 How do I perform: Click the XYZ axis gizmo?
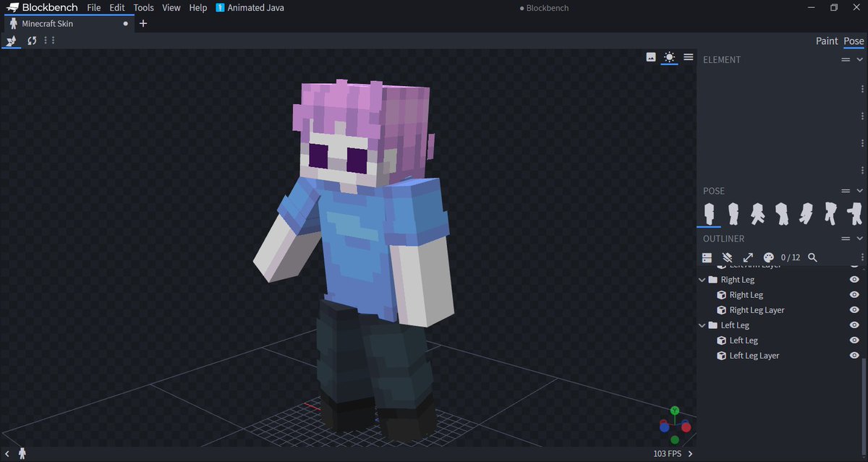tap(673, 424)
